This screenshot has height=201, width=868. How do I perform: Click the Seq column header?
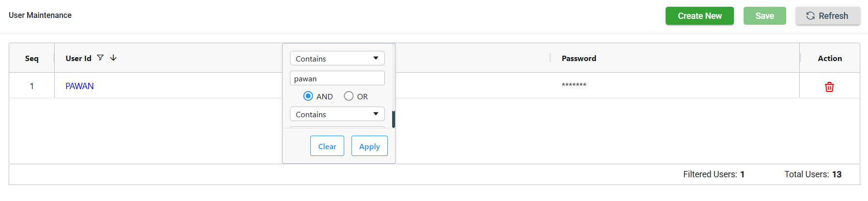(31, 59)
